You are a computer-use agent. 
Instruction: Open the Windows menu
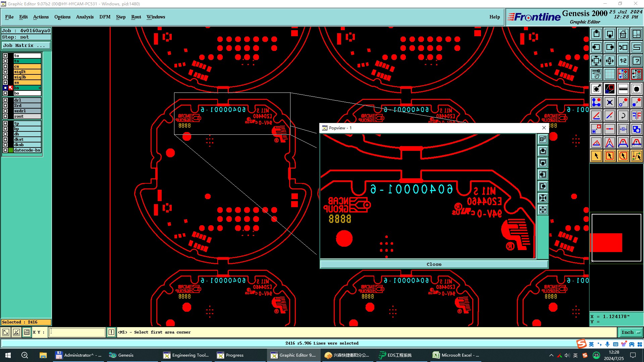pyautogui.click(x=156, y=17)
